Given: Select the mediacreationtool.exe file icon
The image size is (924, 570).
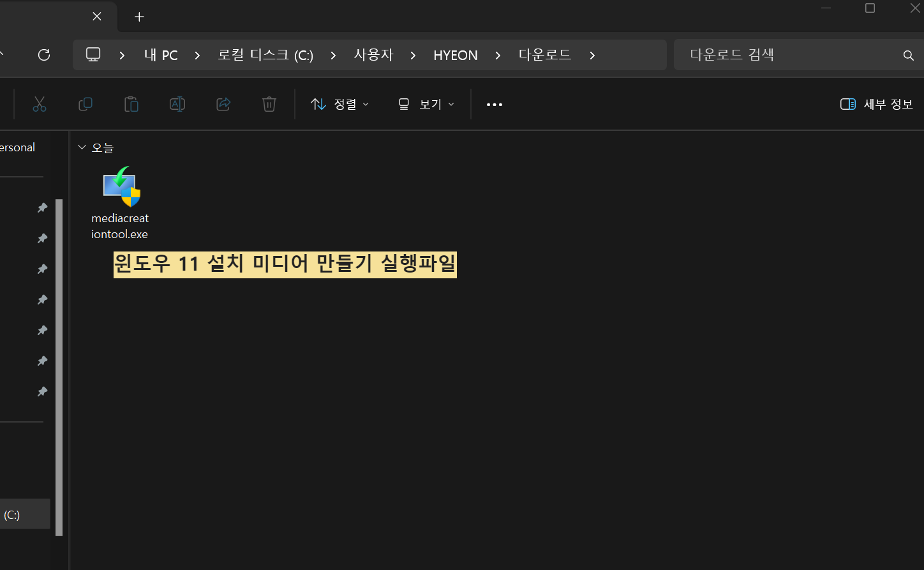Looking at the screenshot, I should 121,186.
